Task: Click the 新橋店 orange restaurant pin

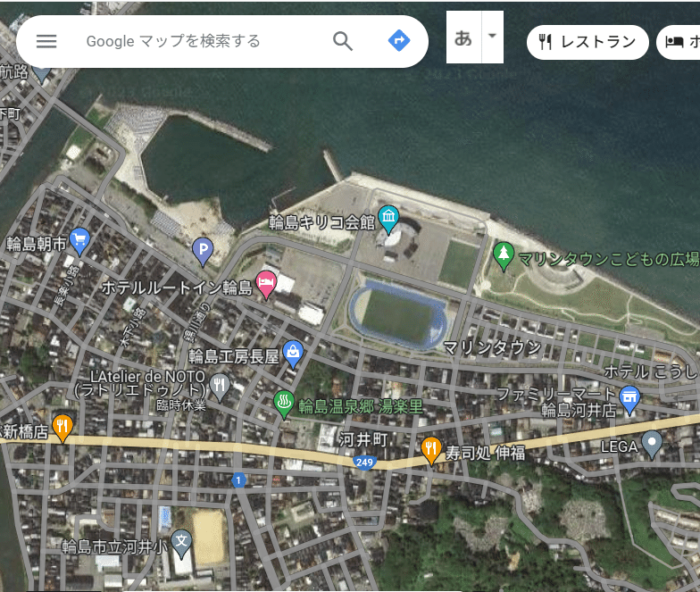Action: click(62, 427)
